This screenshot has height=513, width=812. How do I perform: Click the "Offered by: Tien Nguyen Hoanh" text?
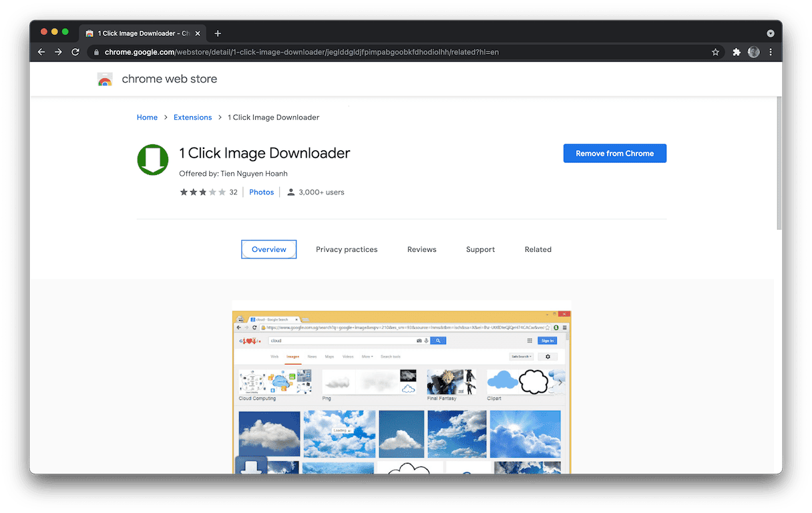pos(234,174)
